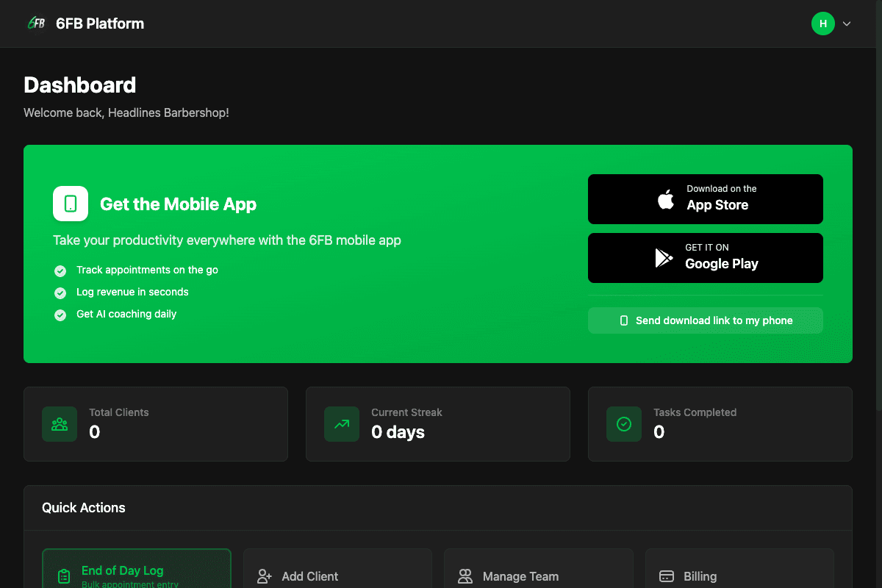This screenshot has height=588, width=882.
Task: Click the check circle icon on Tasks Completed card
Action: [x=623, y=424]
